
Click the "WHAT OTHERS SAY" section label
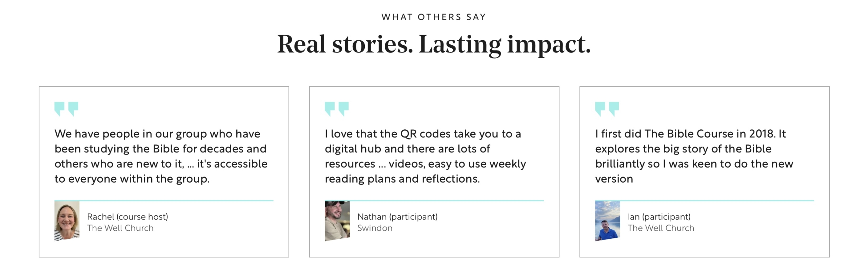coord(434,17)
